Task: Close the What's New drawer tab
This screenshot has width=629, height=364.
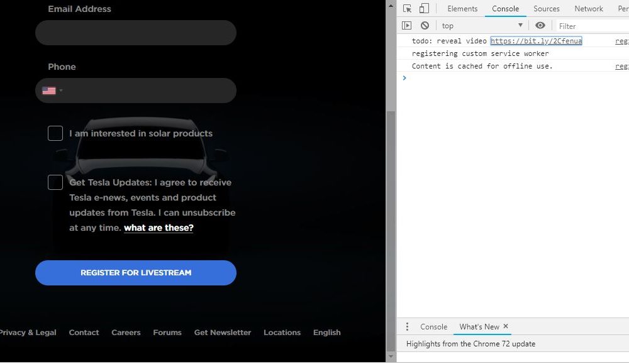Action: [506, 326]
